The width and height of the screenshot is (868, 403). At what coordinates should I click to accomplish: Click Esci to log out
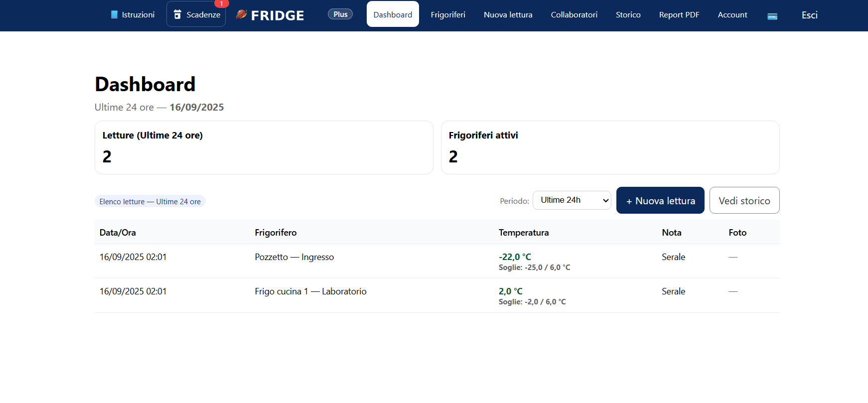[809, 15]
